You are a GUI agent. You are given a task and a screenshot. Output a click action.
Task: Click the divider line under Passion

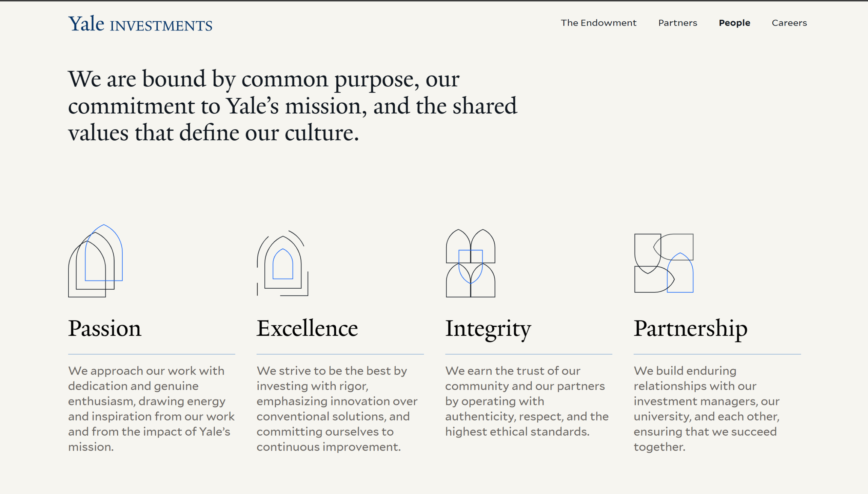(152, 354)
